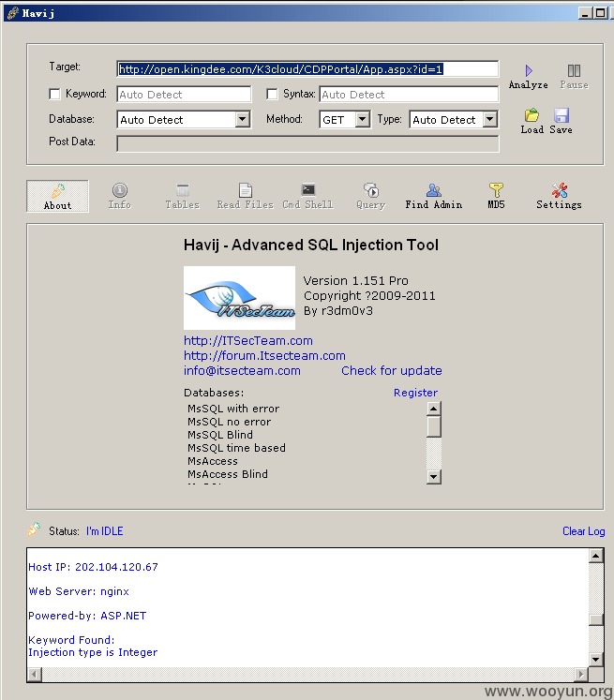This screenshot has width=614, height=700.
Task: Maximize the Havij window
Action: coord(600,13)
